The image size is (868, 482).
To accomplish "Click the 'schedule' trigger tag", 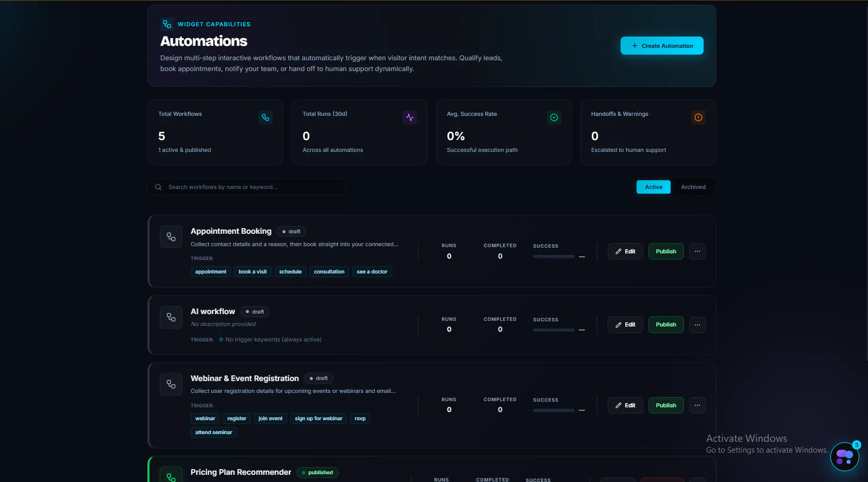I will click(x=290, y=271).
